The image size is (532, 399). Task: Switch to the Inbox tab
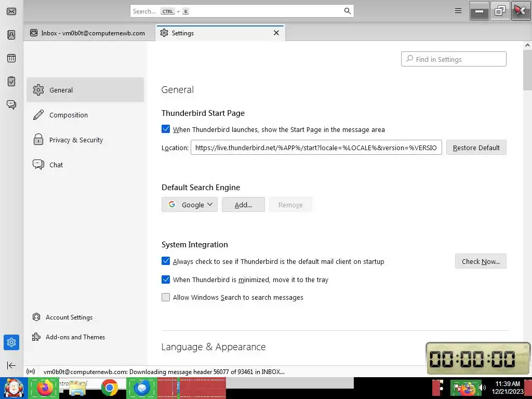click(87, 33)
